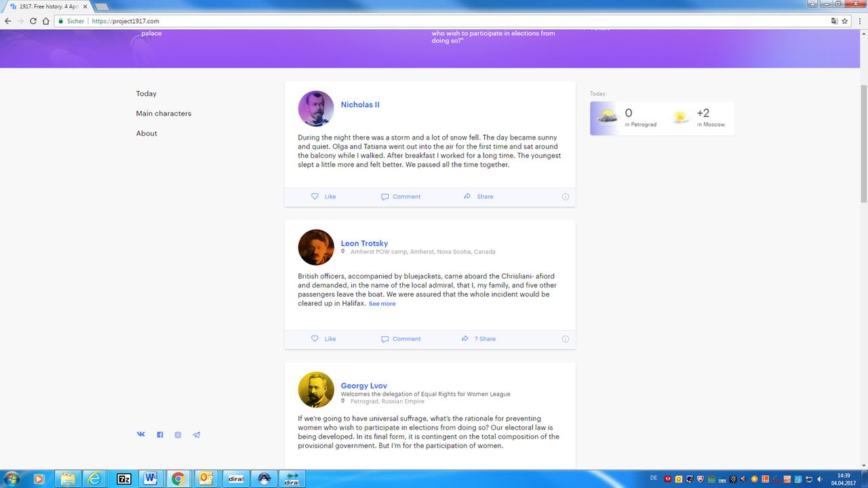View site info via the Sicher lock
The height and width of the screenshot is (488, 868).
coord(71,21)
